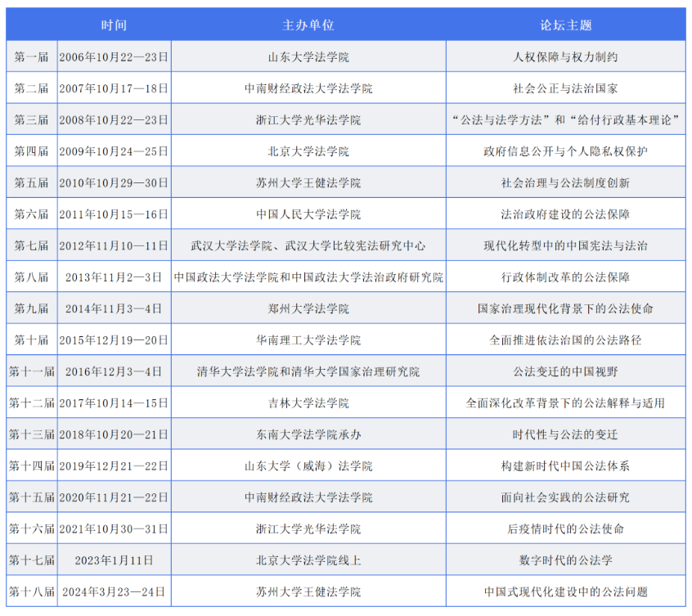Select theme 构建新时代中国公法体系
Image resolution: width=692 pixels, height=616 pixels.
coord(565,465)
